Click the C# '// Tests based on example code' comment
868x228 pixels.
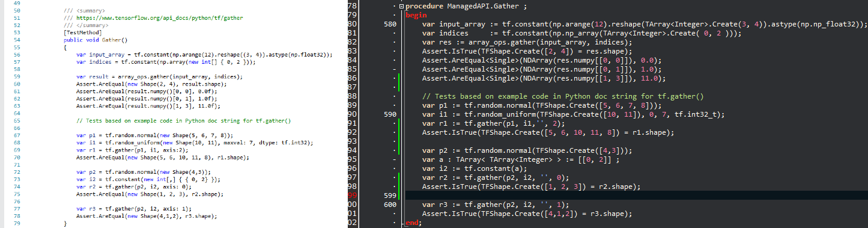tap(184, 121)
